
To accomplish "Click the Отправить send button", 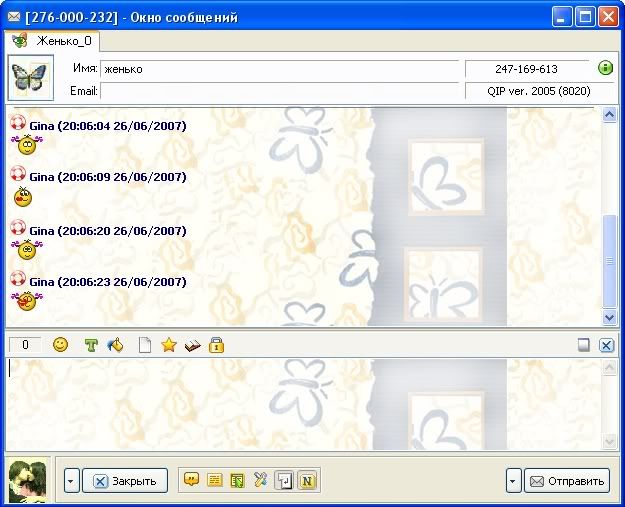I will tap(567, 481).
